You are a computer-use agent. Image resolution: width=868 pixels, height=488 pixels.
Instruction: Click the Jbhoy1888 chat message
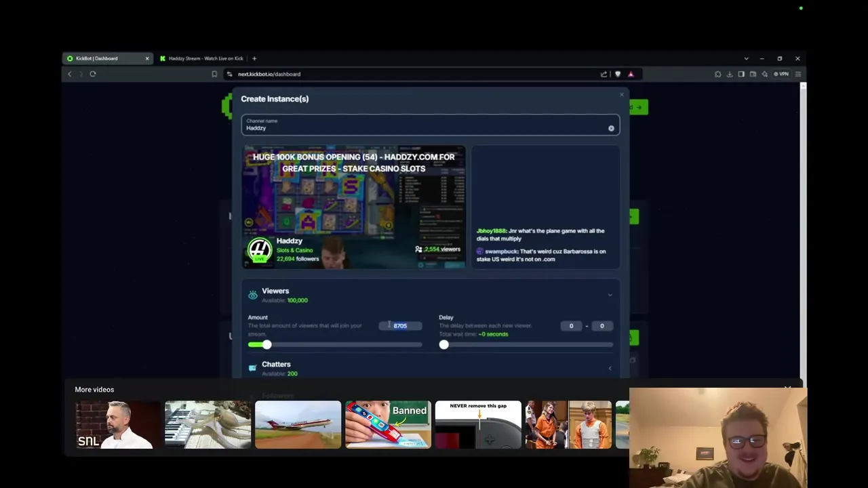pos(540,235)
